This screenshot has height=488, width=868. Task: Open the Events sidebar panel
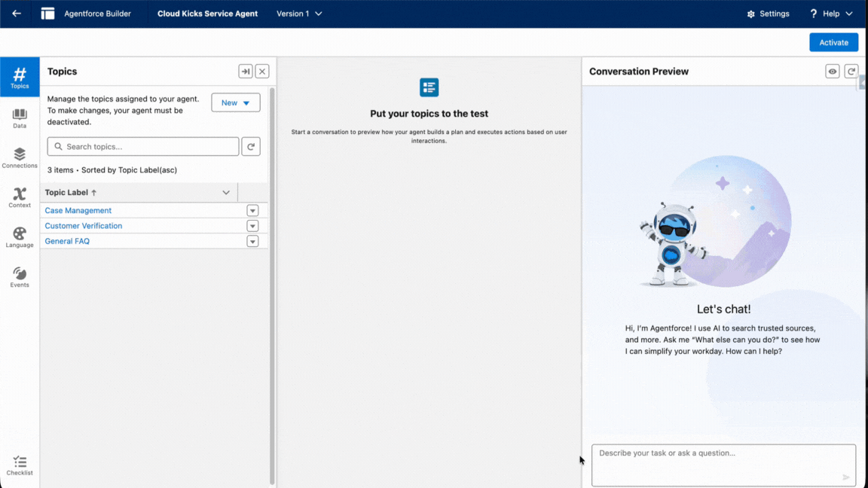(20, 277)
